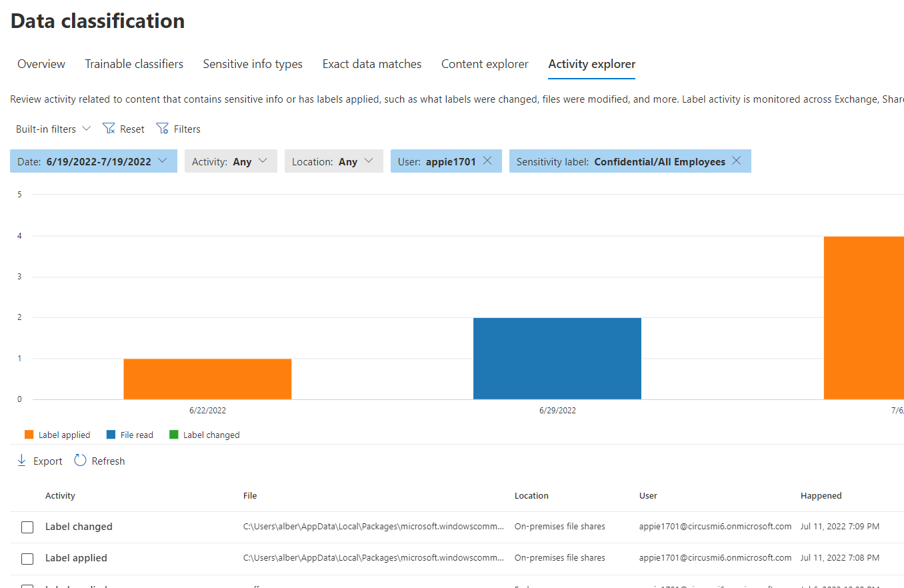Select the Label applied row checkbox
This screenshot has height=588, width=904.
point(27,558)
